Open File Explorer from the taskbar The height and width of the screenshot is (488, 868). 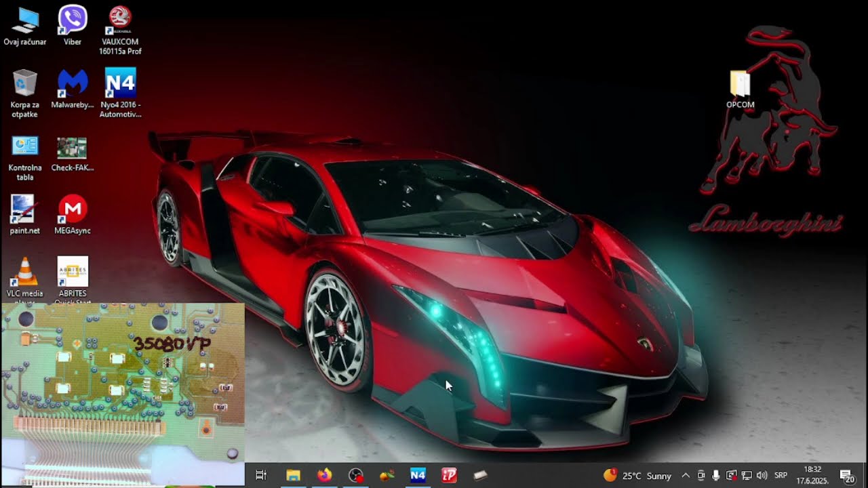(293, 476)
